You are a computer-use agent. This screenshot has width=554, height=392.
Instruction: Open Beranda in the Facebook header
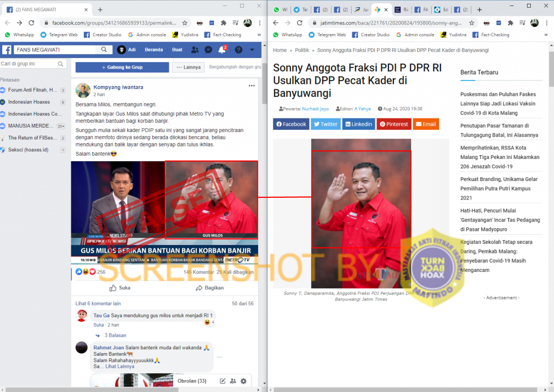[154, 50]
